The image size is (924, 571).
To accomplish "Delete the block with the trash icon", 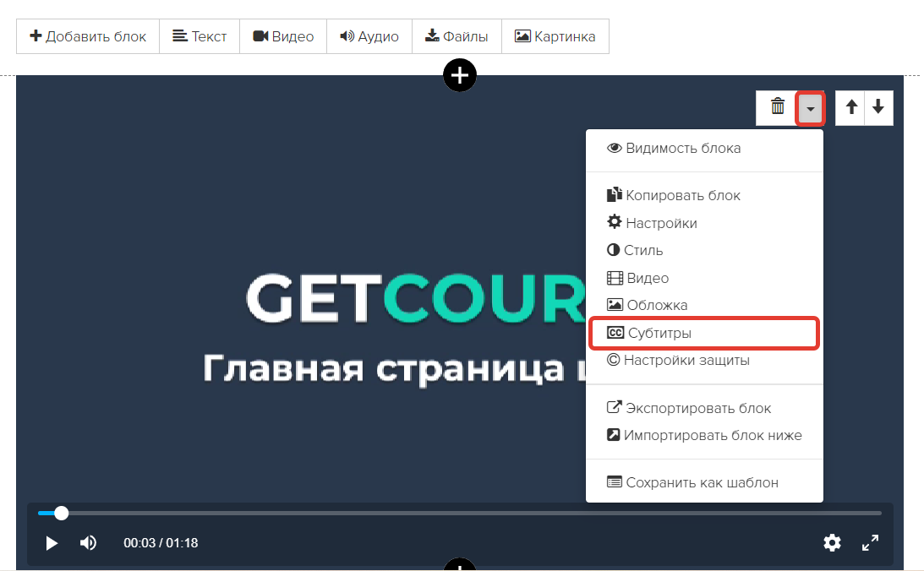I will click(777, 107).
